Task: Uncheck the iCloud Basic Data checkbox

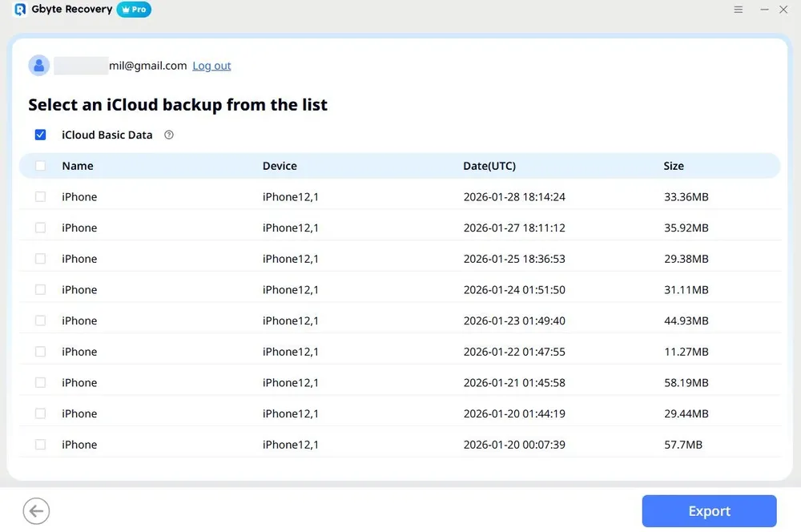Action: (40, 135)
